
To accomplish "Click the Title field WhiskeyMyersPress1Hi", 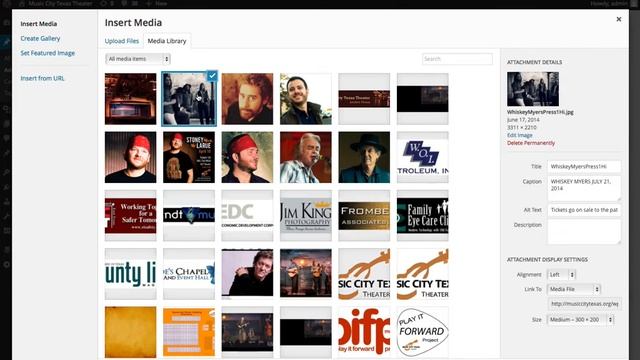I will click(x=584, y=167).
